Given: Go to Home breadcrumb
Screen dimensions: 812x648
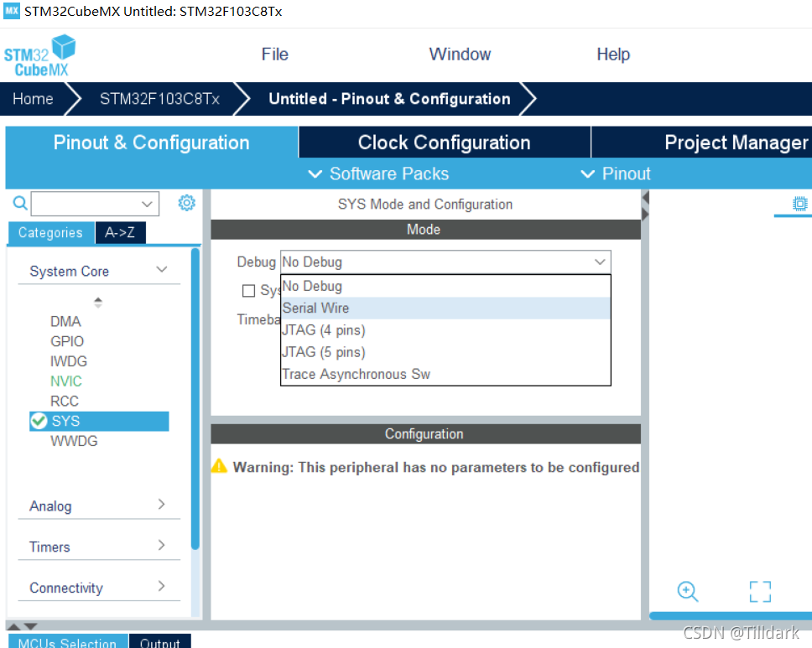Looking at the screenshot, I should tap(34, 99).
